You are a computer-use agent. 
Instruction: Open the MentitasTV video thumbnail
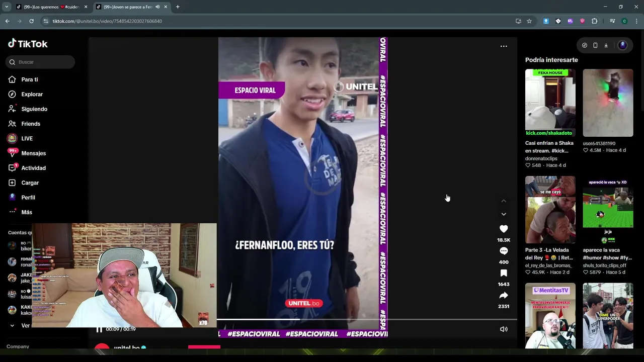(x=550, y=316)
